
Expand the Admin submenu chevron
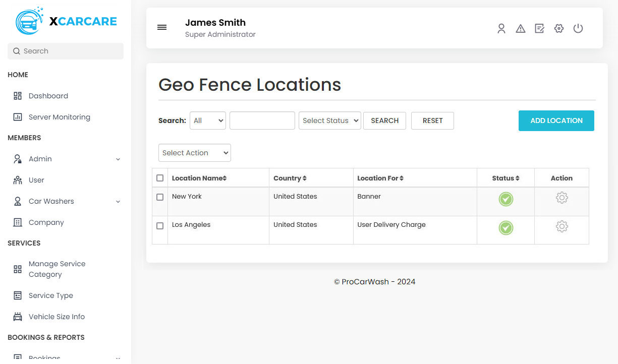[118, 159]
